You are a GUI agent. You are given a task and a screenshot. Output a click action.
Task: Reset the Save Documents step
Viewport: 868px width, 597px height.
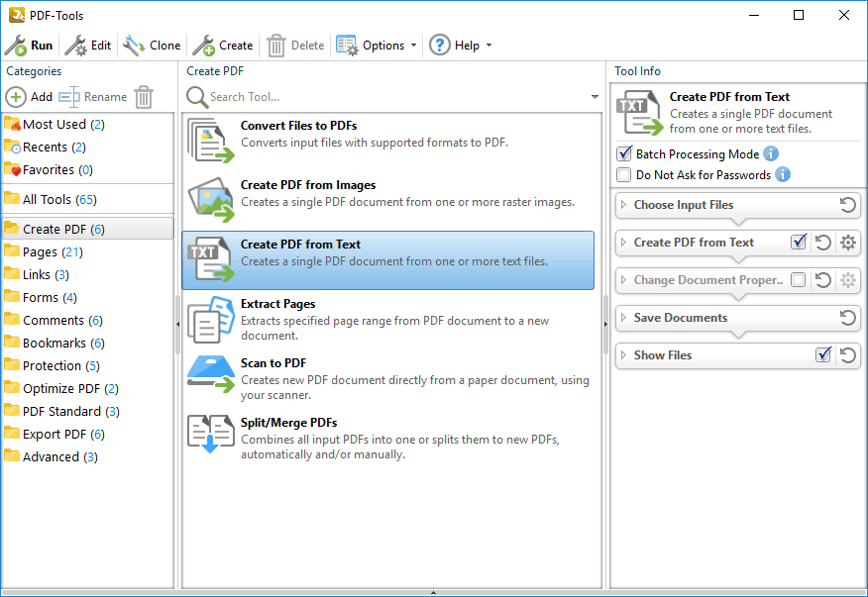[847, 318]
